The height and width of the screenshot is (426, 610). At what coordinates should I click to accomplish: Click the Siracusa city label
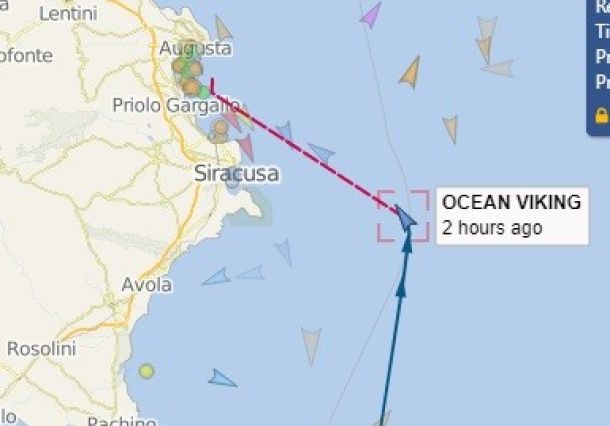tap(237, 173)
